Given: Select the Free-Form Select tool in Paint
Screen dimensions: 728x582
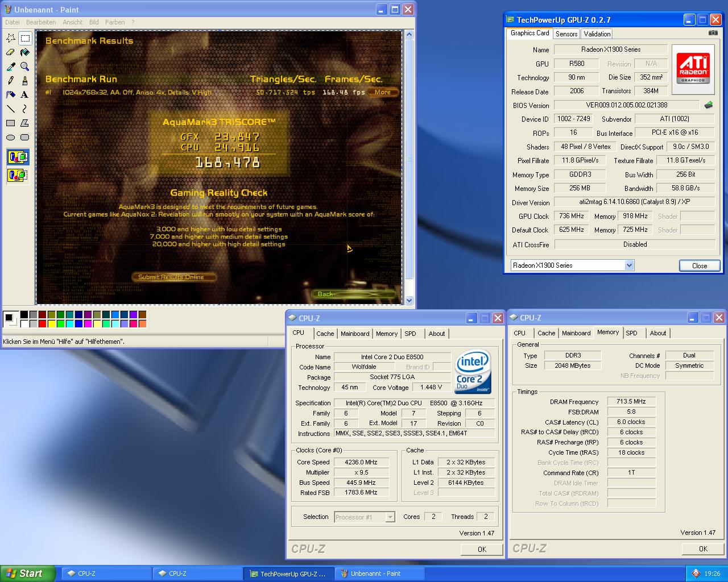Looking at the screenshot, I should coord(11,38).
